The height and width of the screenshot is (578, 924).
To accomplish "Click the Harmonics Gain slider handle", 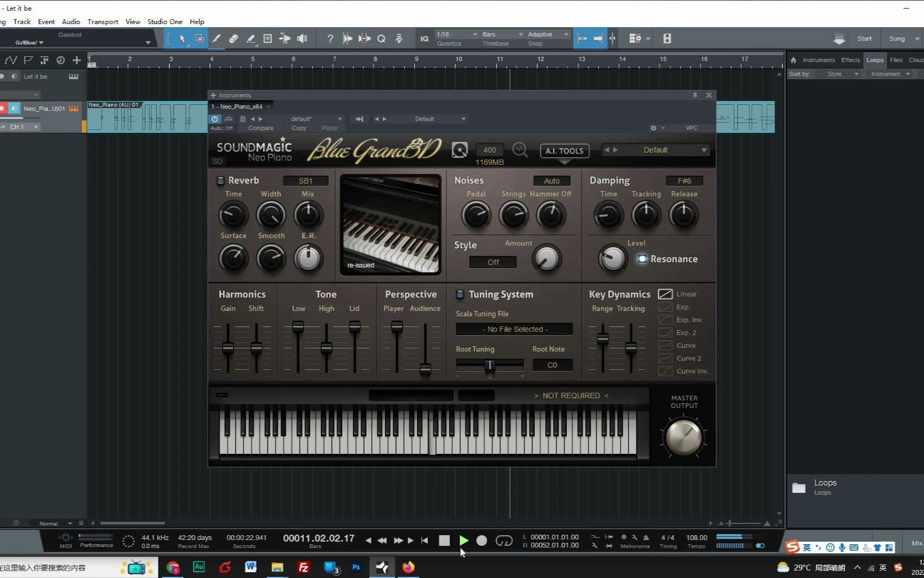I will click(228, 348).
